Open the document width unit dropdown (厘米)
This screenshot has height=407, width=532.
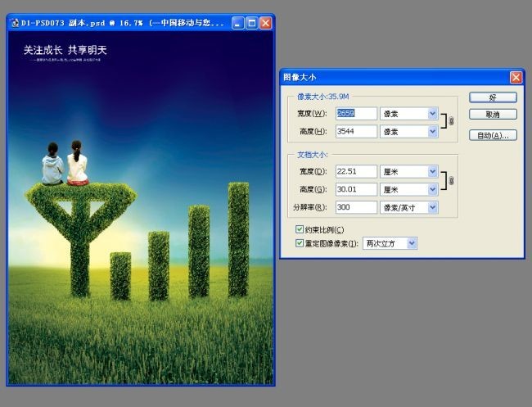coord(409,171)
